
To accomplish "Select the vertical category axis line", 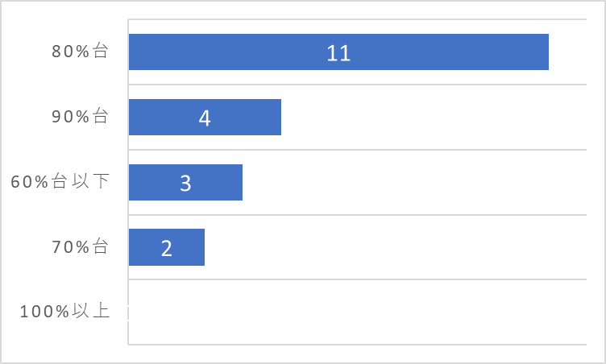I will (x=128, y=182).
